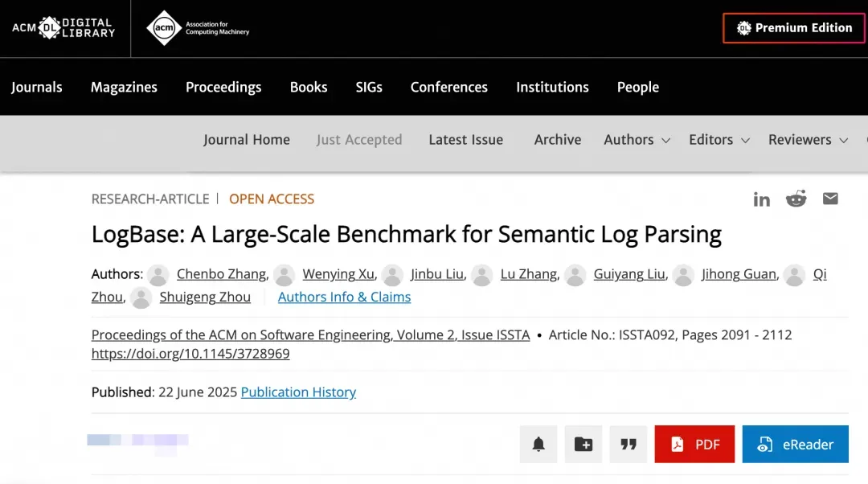Click the ACM Digital Library logo
This screenshot has height=484, width=868.
[63, 27]
